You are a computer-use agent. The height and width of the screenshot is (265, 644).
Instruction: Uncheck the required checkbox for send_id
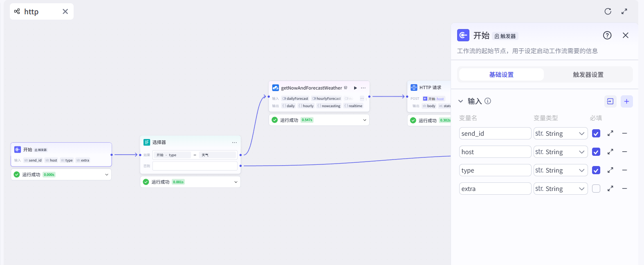596,133
